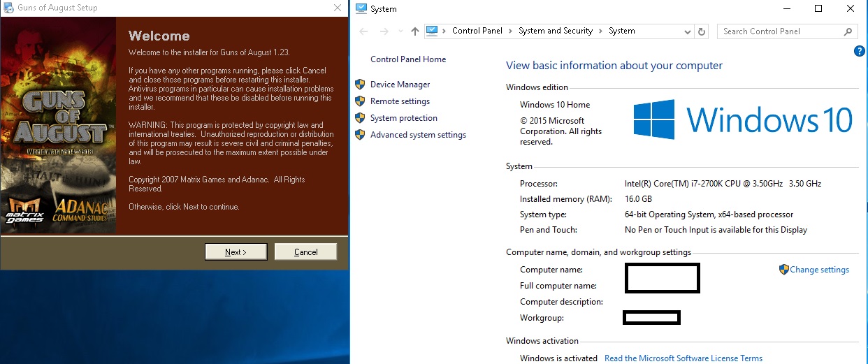This screenshot has height=364, width=868.
Task: Click the Guns of August Setup title icon
Action: pos(7,8)
